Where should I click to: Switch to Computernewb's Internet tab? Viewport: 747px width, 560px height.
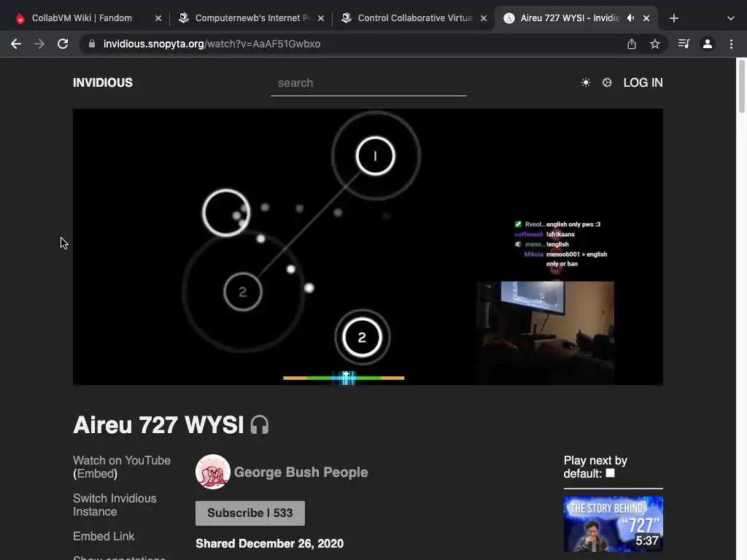click(x=252, y=18)
